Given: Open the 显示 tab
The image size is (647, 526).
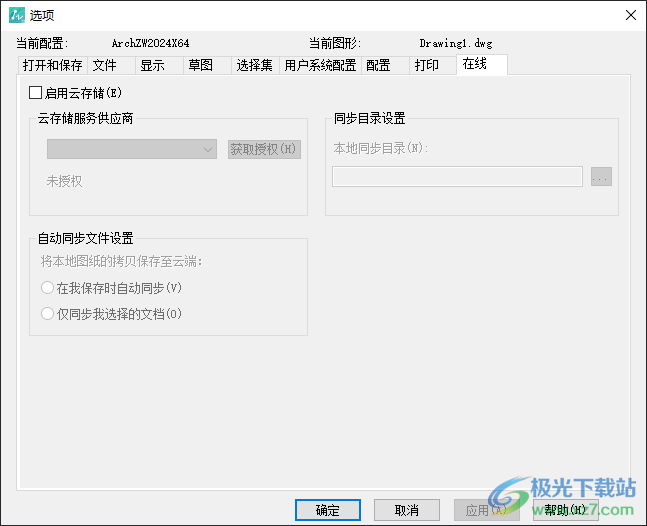Looking at the screenshot, I should 159,65.
